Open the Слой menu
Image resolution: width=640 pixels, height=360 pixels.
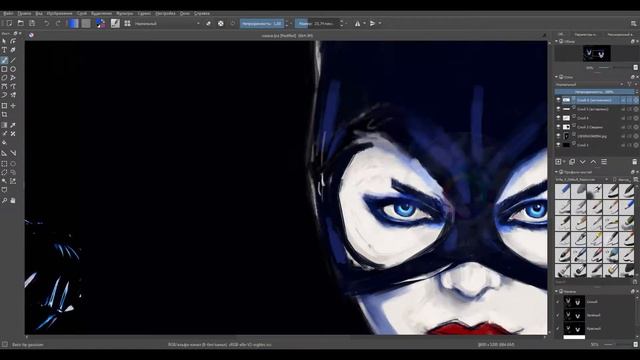(x=82, y=13)
